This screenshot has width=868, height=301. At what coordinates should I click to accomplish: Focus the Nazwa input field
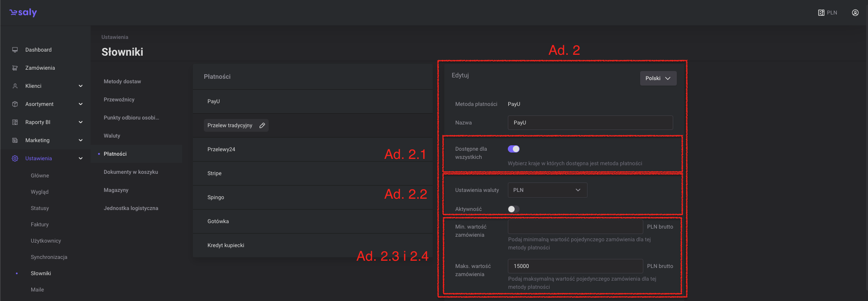coord(590,123)
